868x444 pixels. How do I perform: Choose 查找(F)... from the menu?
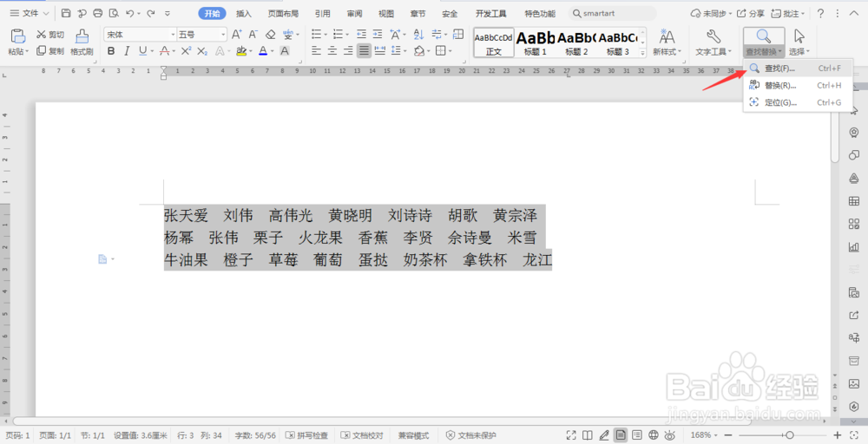(797, 68)
